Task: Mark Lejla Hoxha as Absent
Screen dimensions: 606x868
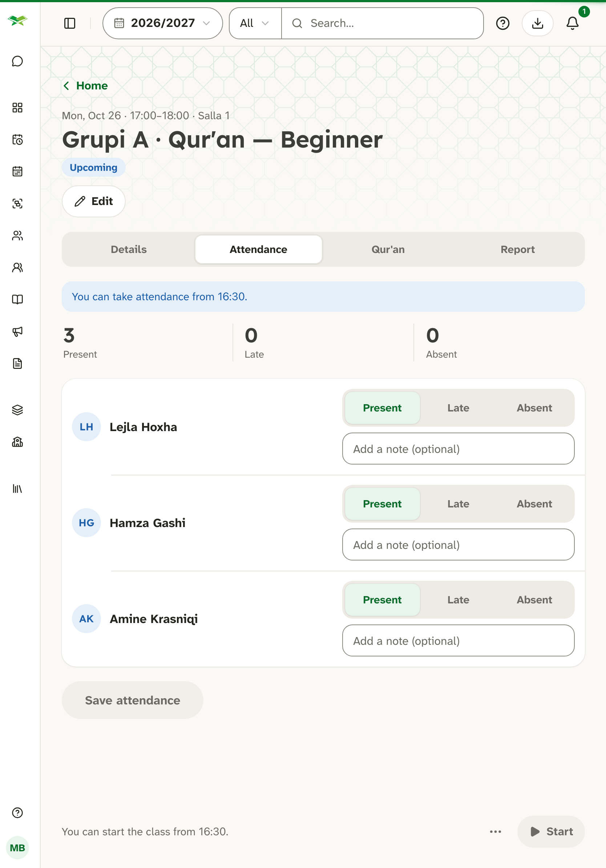Action: tap(534, 408)
